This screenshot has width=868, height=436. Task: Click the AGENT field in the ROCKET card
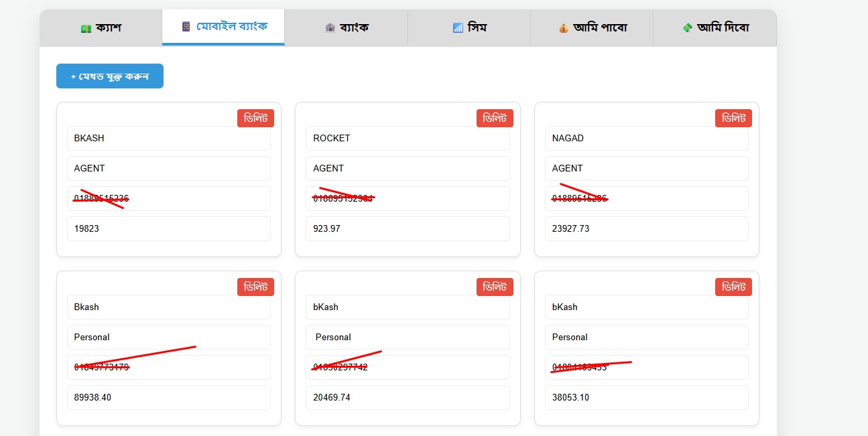coord(408,168)
